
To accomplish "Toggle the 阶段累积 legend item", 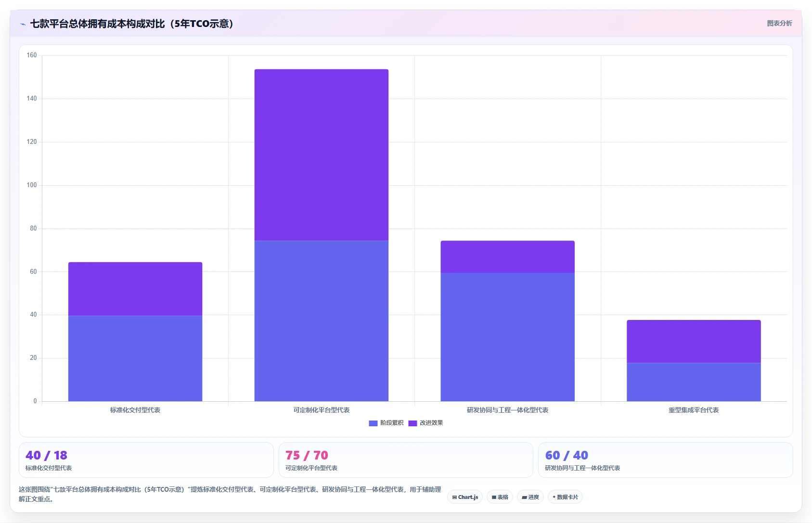I will [x=386, y=423].
